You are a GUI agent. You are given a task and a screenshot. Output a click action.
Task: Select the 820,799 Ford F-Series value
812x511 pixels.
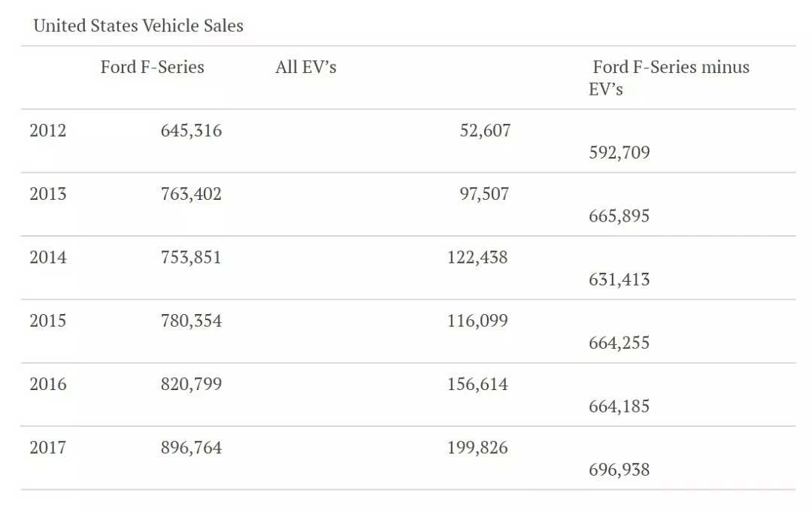click(191, 385)
